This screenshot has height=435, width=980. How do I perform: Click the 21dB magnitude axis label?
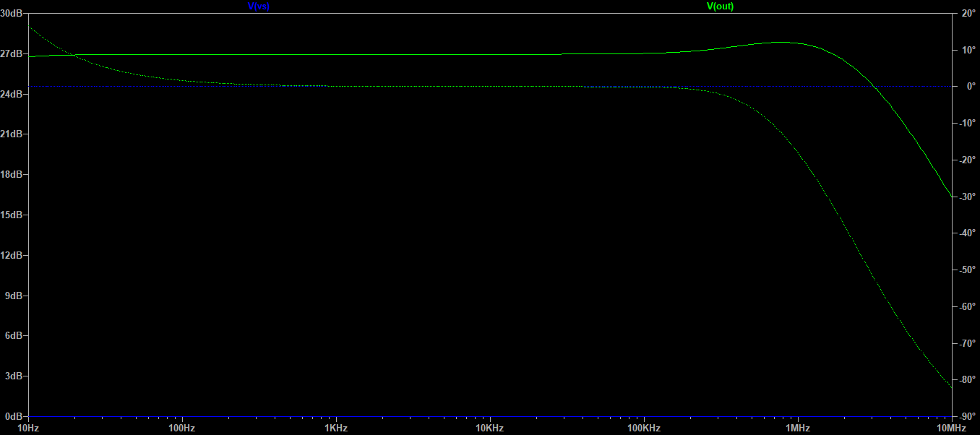[10, 134]
